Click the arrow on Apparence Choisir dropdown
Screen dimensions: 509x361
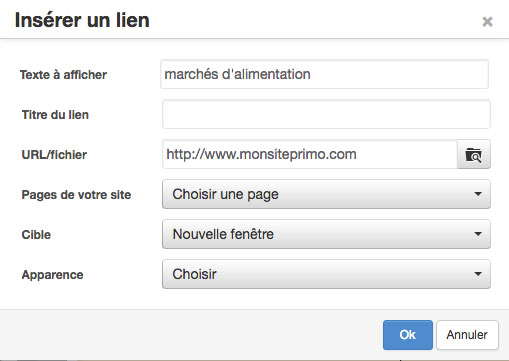[x=478, y=274]
